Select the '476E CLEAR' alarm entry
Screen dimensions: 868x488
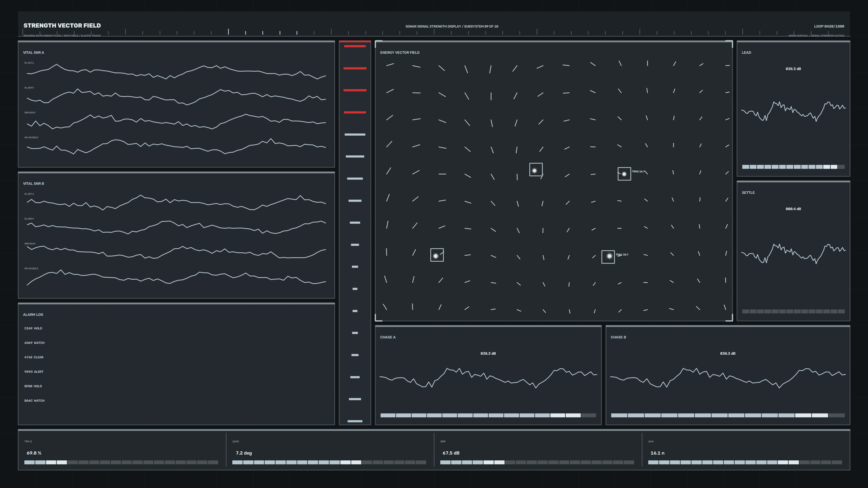point(34,357)
